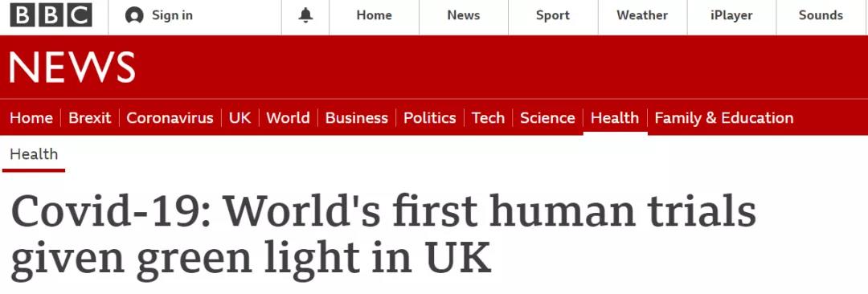Click the BBC logo blocks
Viewport: 868px width, 294px height.
tap(51, 15)
